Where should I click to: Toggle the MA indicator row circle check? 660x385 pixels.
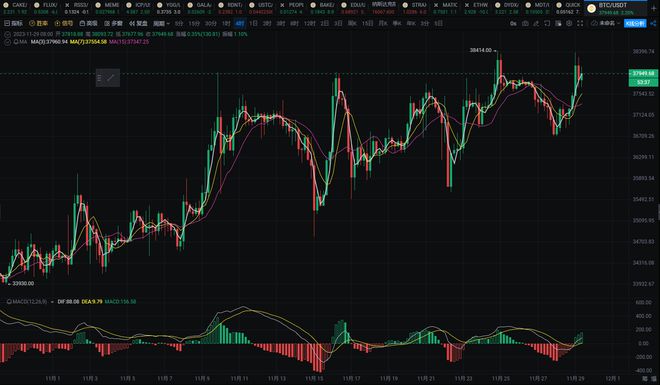click(8, 42)
